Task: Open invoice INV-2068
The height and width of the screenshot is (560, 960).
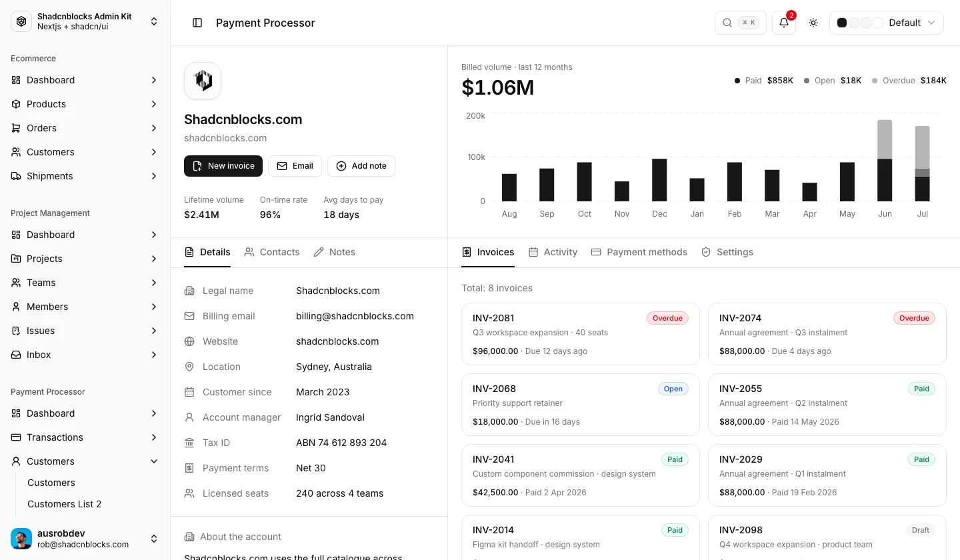Action: click(581, 405)
